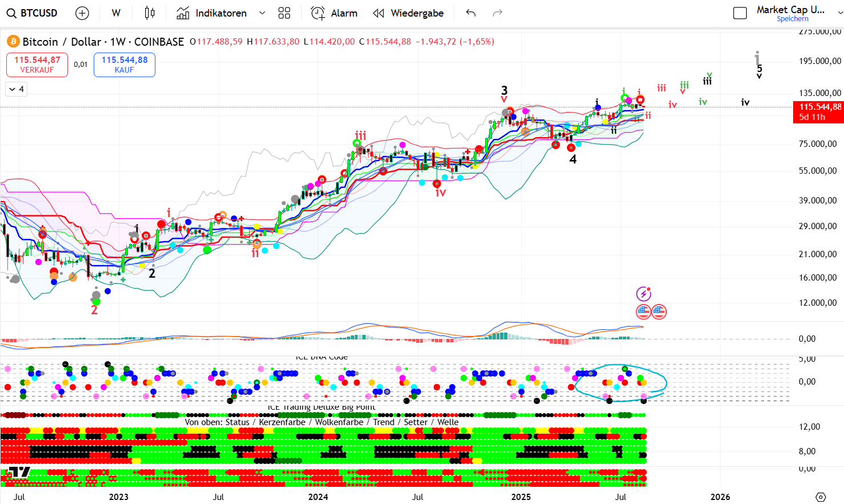Expand favorite indicators dropdown arrow
The width and height of the screenshot is (844, 504).
click(x=262, y=13)
